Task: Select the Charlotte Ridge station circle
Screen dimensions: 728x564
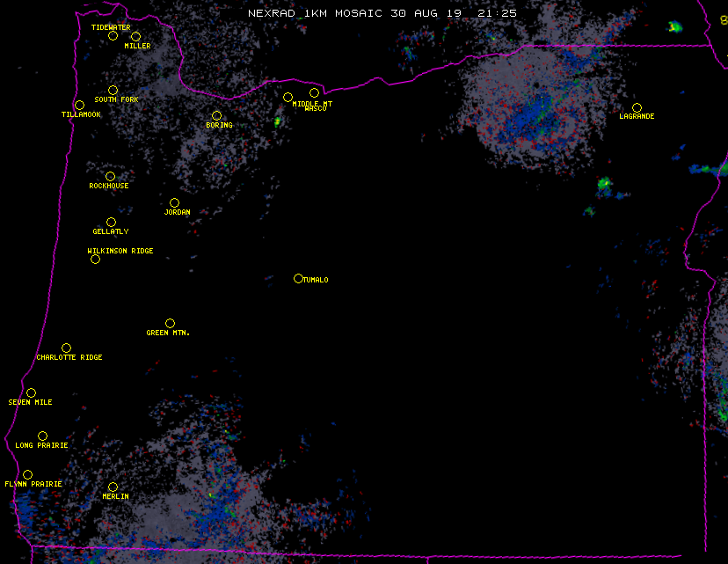Action: 66,348
